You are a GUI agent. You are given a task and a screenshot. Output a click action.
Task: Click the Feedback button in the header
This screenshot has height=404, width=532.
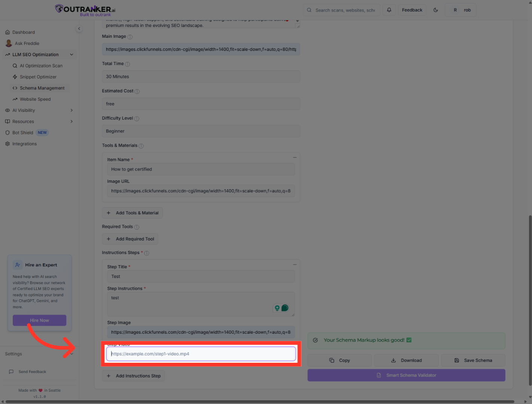412,10
